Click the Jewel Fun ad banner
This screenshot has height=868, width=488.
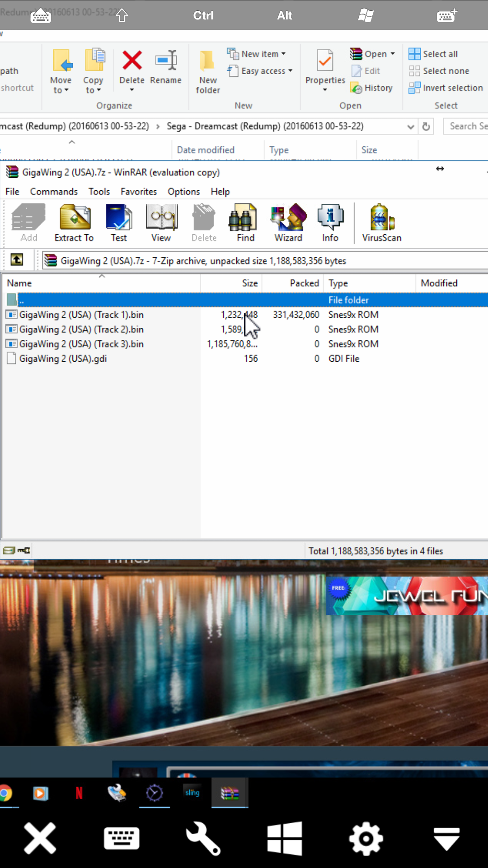point(407,595)
